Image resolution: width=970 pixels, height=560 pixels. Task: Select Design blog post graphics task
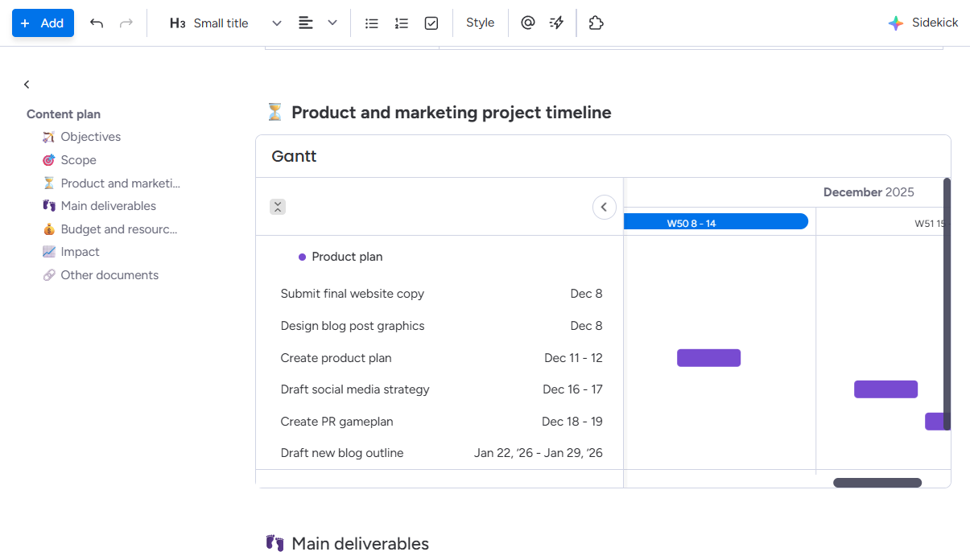point(352,326)
